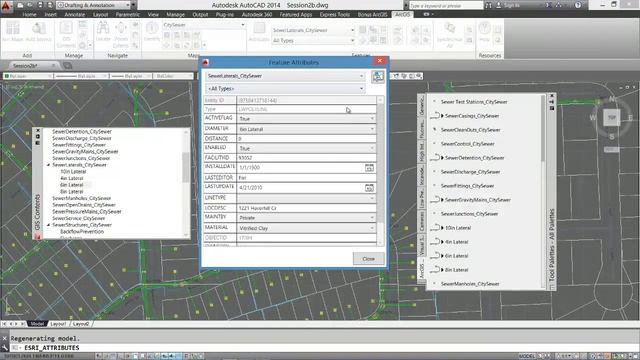
Task: Click the Feature Attributes dialog vertical scrollbar
Action: (380, 171)
